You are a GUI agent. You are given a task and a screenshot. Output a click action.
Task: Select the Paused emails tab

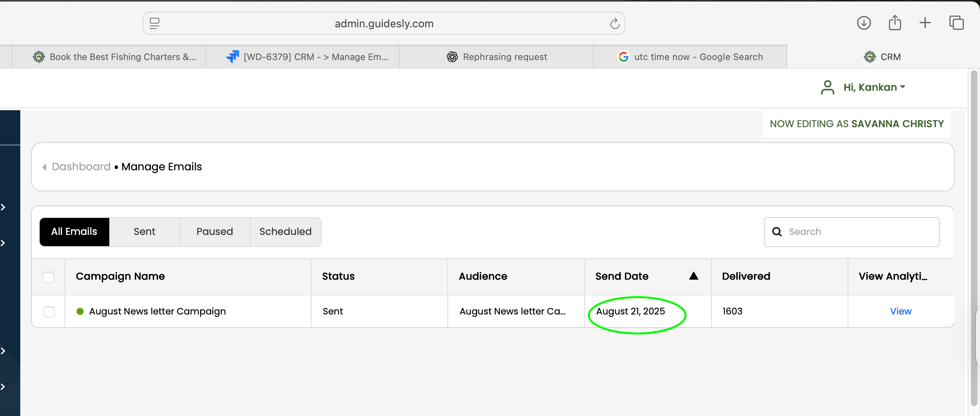coord(215,232)
